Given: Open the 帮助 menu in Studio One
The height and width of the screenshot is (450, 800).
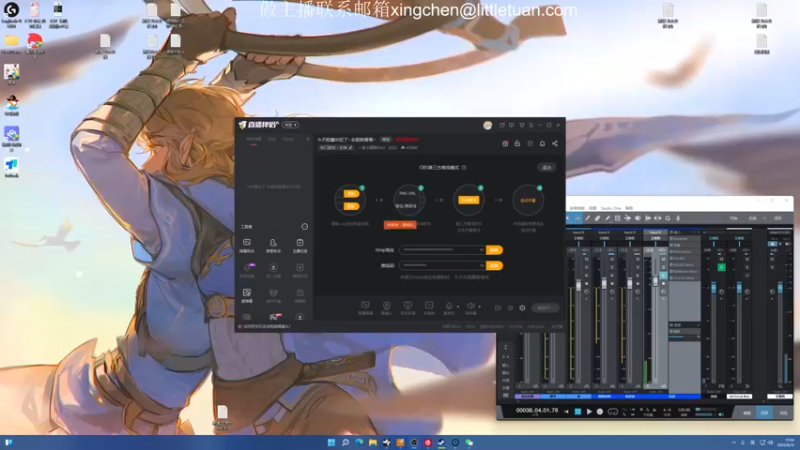Looking at the screenshot, I should click(x=629, y=208).
